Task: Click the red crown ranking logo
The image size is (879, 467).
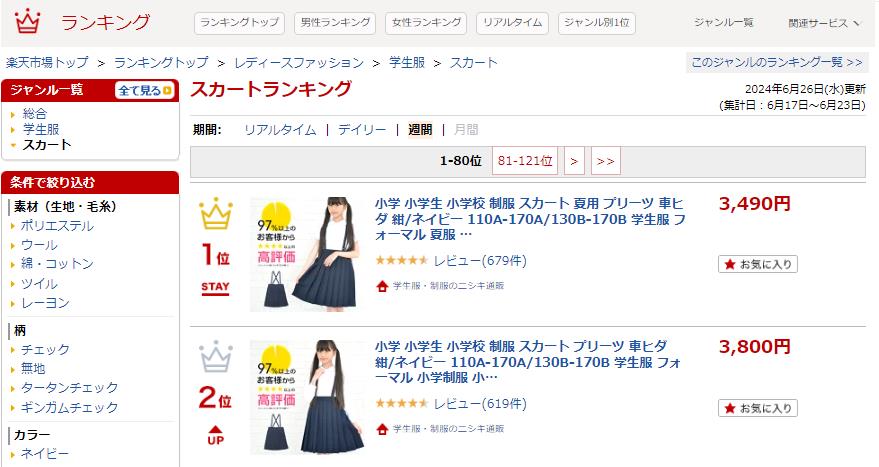Action: pyautogui.click(x=27, y=22)
